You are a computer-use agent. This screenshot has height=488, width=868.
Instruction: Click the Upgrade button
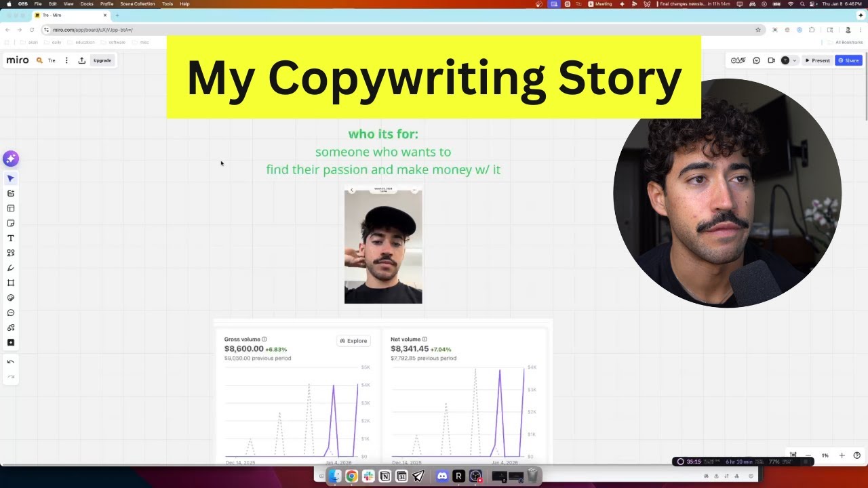(x=102, y=60)
